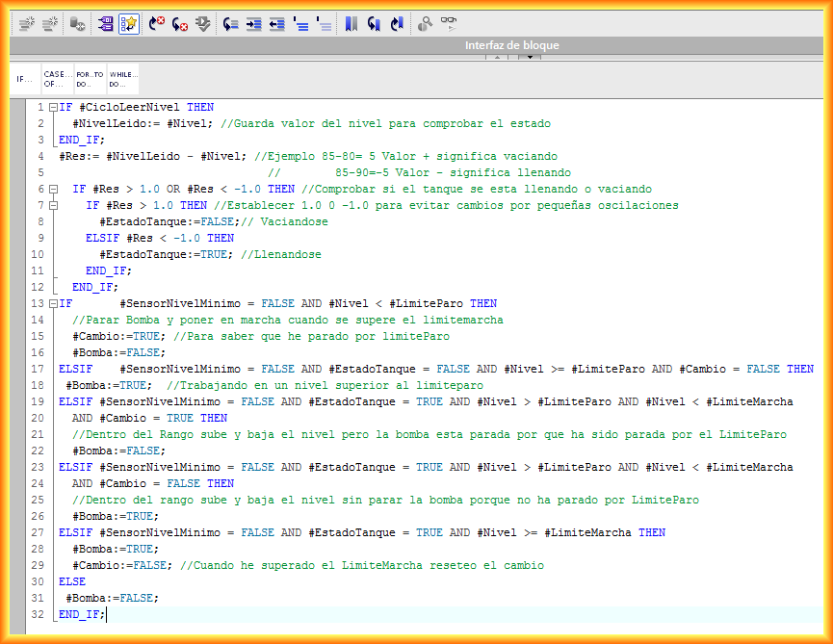
Task: Collapse the IF block at line 1
Action: click(53, 108)
